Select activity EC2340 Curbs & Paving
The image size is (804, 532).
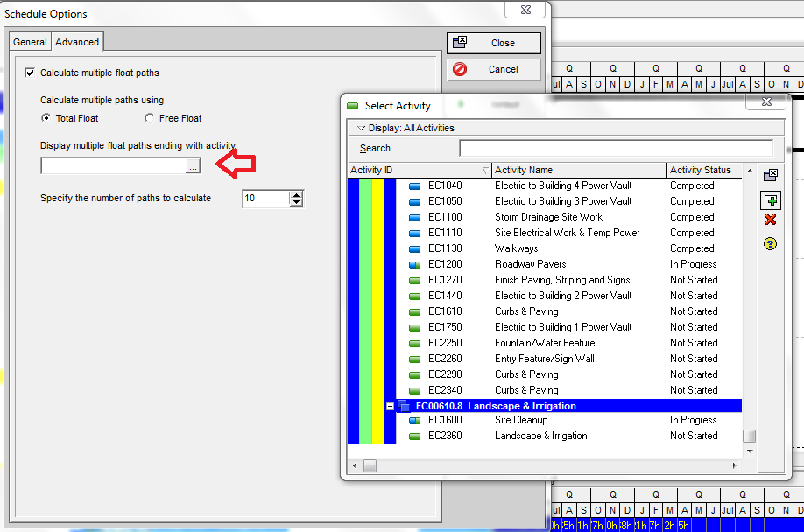pyautogui.click(x=569, y=390)
